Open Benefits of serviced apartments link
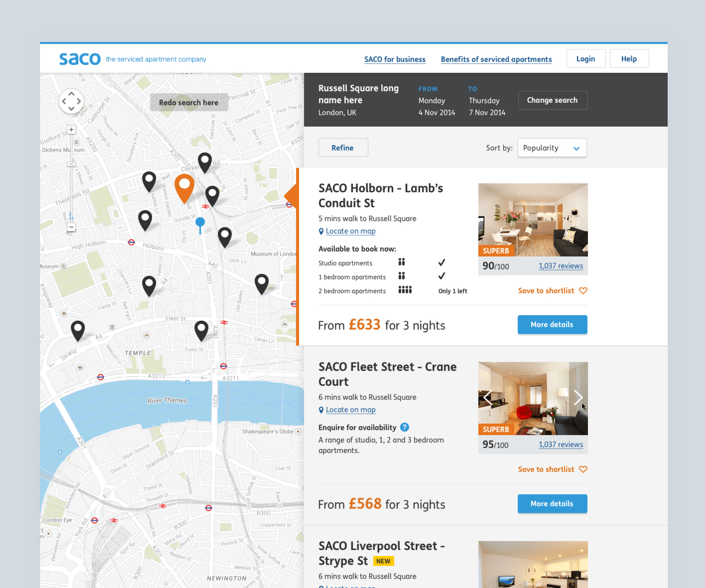Viewport: 705px width, 588px height. (x=496, y=59)
